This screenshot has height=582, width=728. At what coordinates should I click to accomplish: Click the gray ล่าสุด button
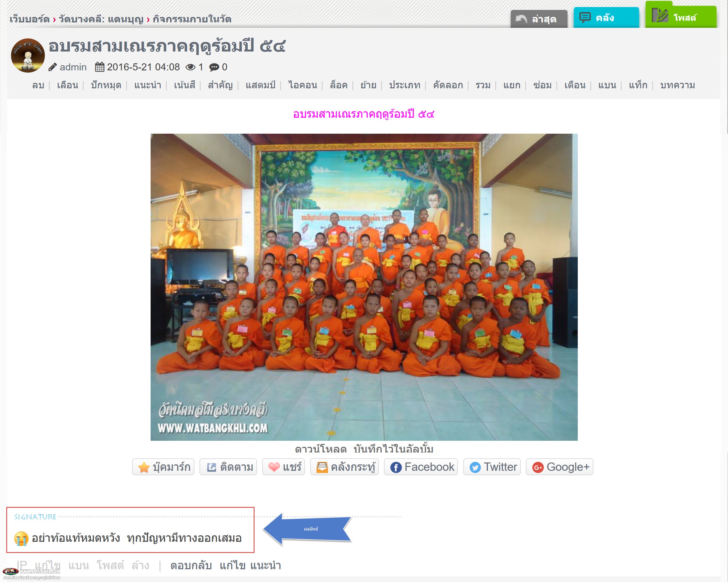pos(539,19)
